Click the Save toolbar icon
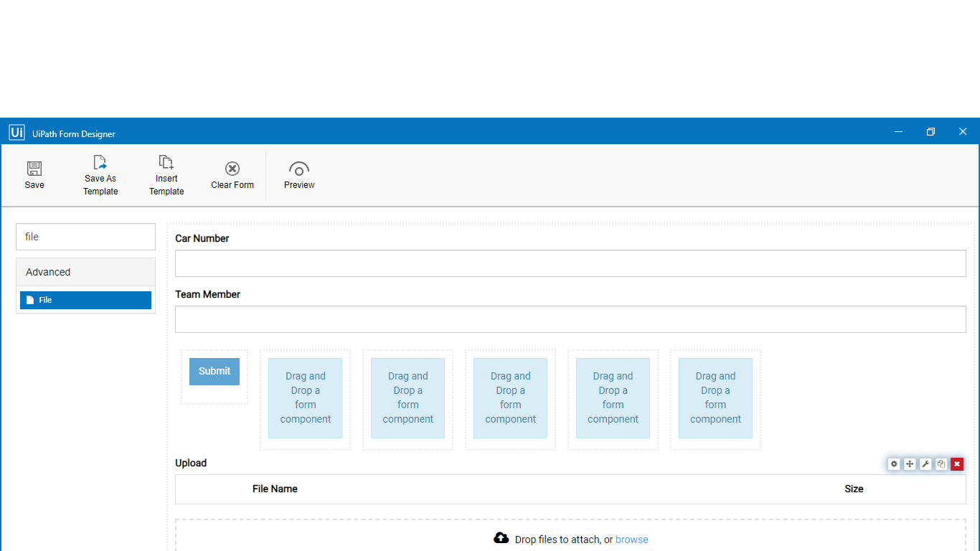The image size is (980, 551). (34, 175)
